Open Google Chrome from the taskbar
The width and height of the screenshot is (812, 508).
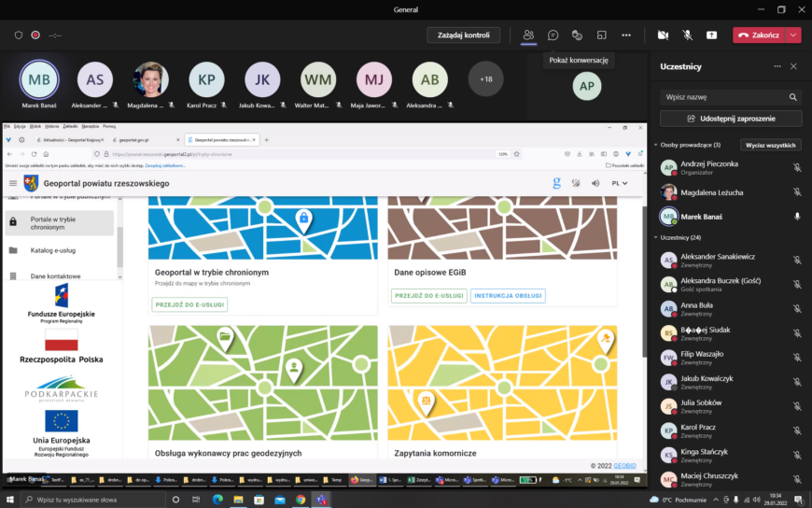tap(301, 500)
